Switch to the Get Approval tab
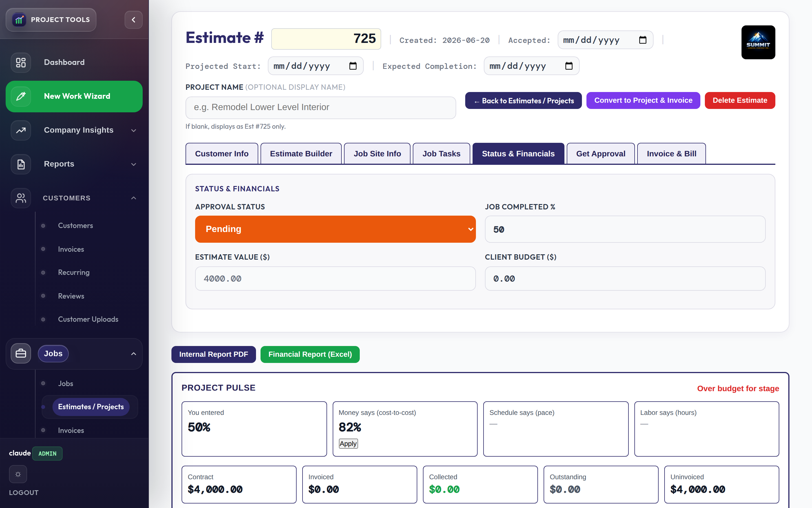812x508 pixels. pos(601,154)
